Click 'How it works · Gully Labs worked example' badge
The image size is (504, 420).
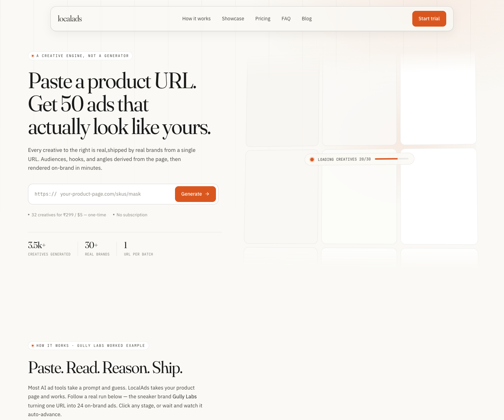click(x=89, y=345)
